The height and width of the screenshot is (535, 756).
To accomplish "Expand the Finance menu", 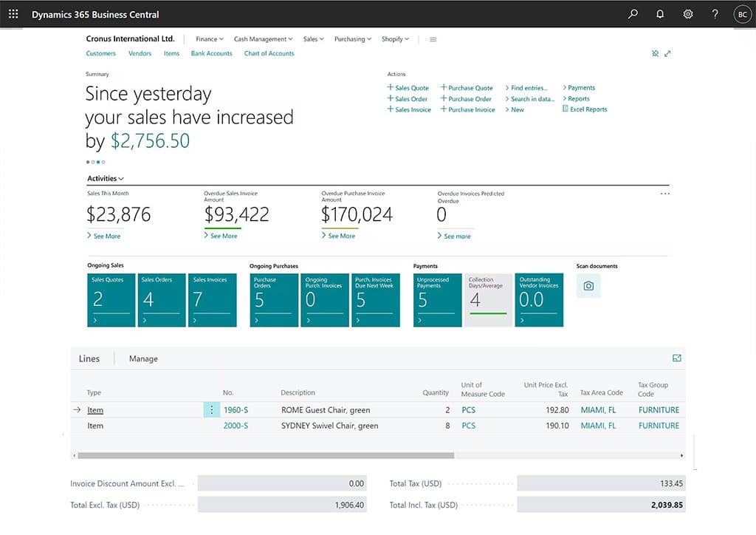I will coord(210,39).
